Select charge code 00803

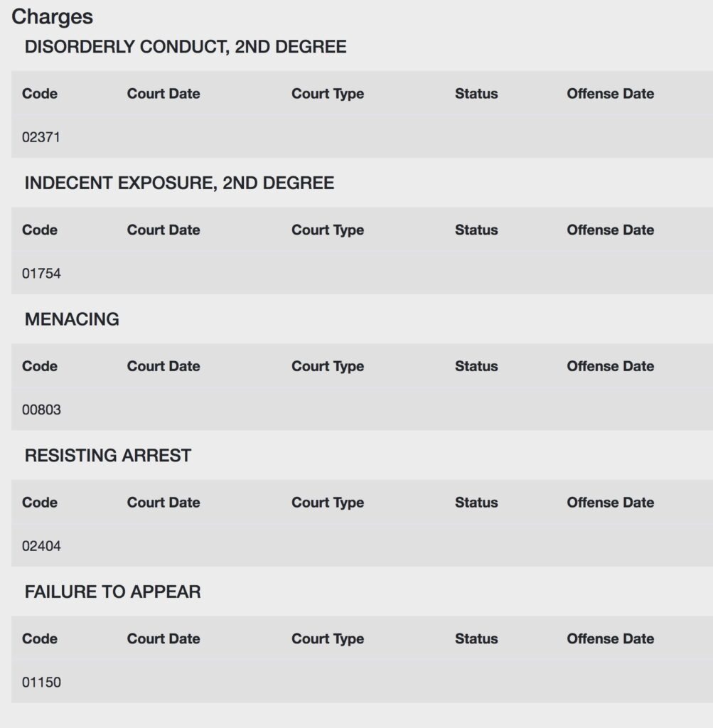tap(41, 410)
